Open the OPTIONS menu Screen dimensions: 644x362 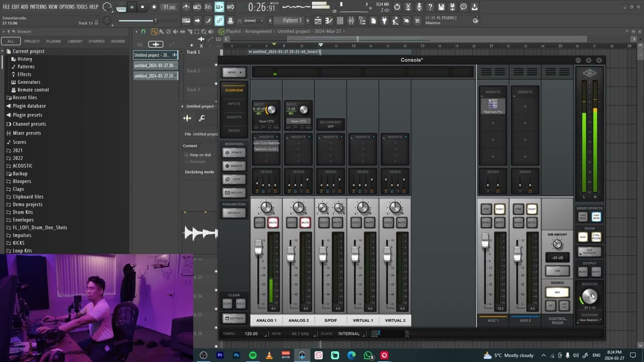(67, 7)
